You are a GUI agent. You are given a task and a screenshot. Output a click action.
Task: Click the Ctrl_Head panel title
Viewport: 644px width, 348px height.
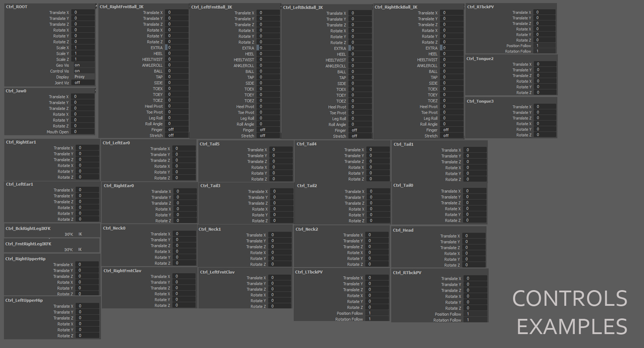pyautogui.click(x=403, y=230)
